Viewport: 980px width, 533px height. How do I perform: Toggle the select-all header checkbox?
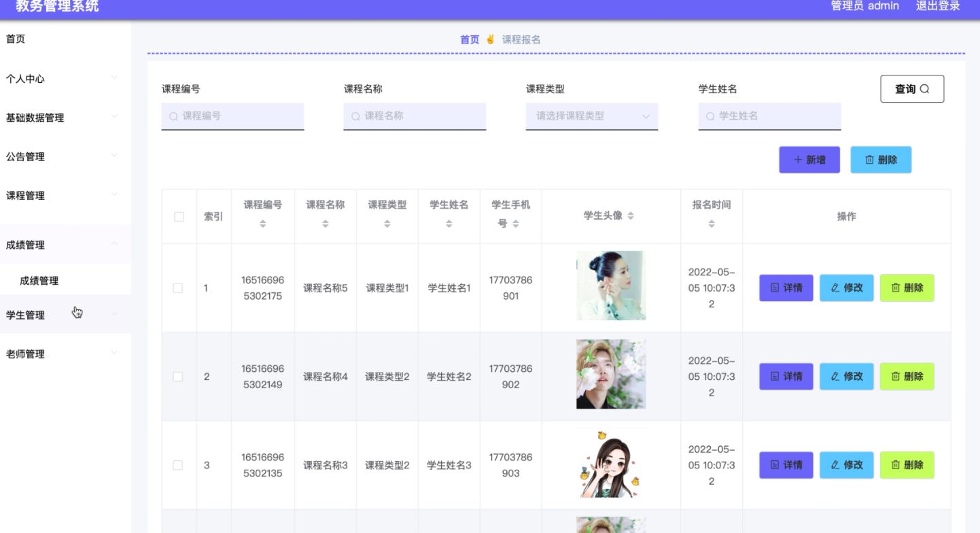[x=179, y=217]
